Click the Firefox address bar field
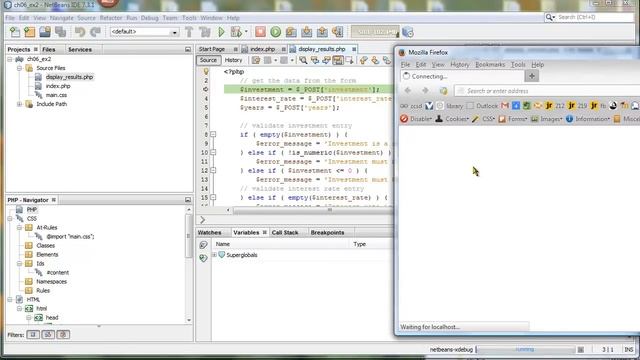Viewport: 640px width, 360px height. 547,91
